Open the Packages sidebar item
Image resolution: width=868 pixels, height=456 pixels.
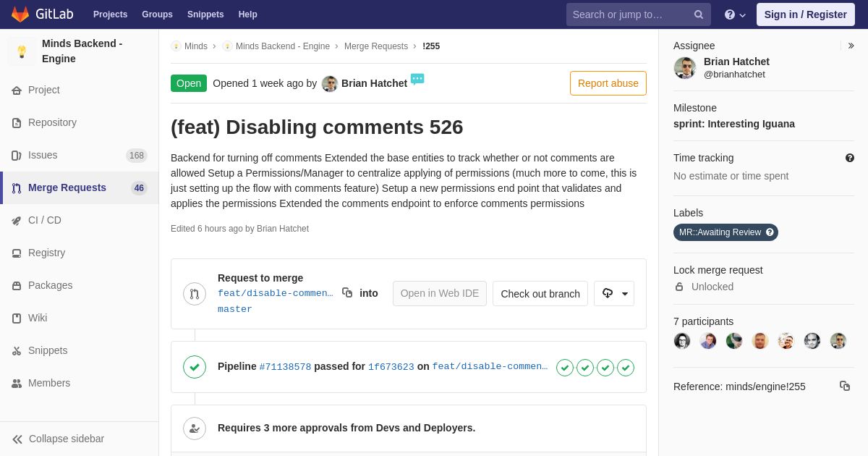(80, 285)
